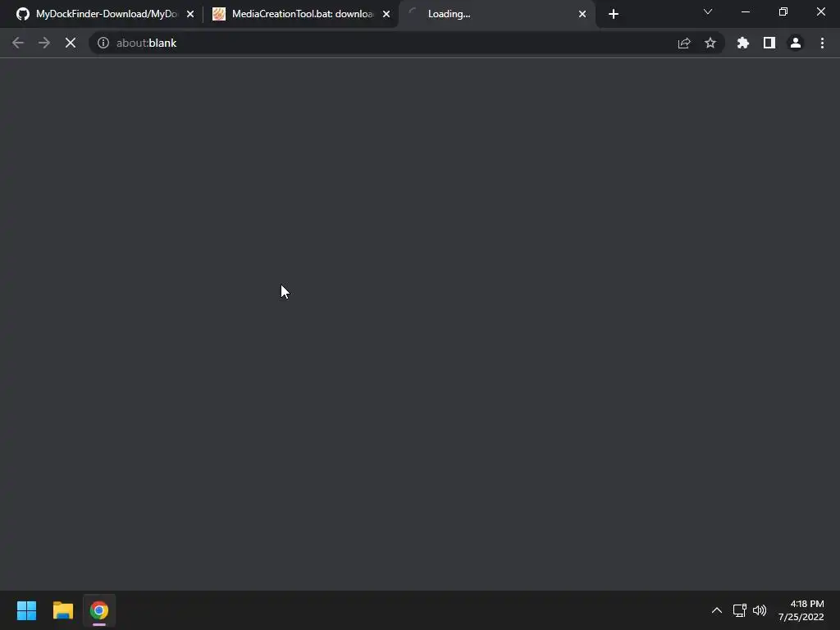Switch to the MediaCreationTool.bat tab
The image size is (840, 630).
tap(301, 14)
